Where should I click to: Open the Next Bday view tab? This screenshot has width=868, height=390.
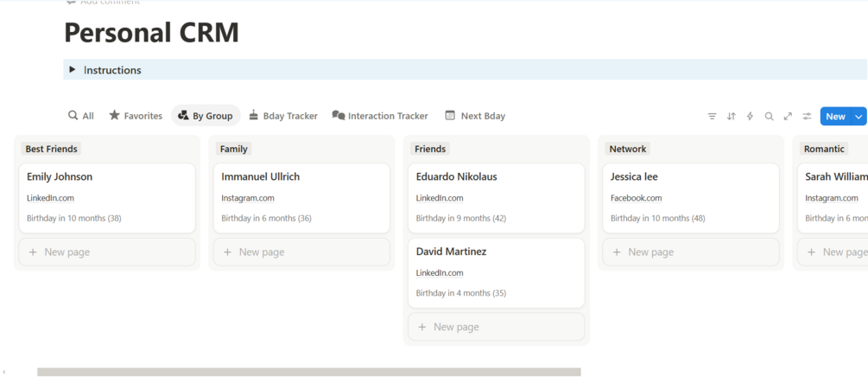475,116
